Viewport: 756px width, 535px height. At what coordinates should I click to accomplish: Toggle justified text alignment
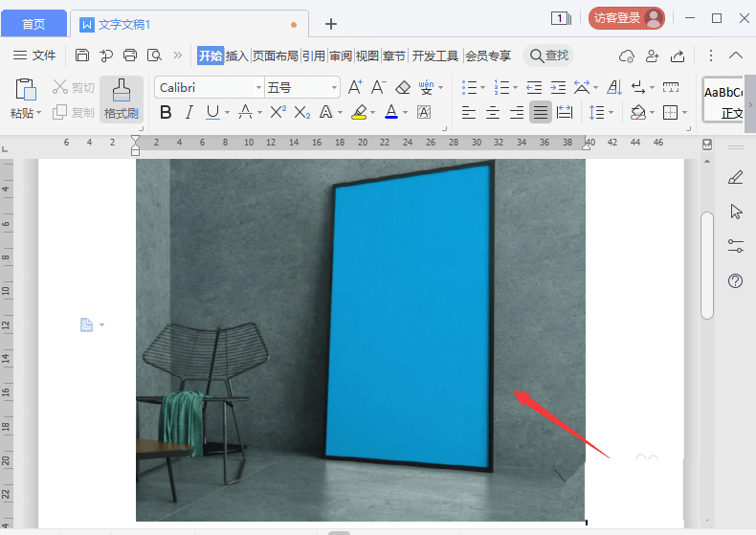point(541,113)
